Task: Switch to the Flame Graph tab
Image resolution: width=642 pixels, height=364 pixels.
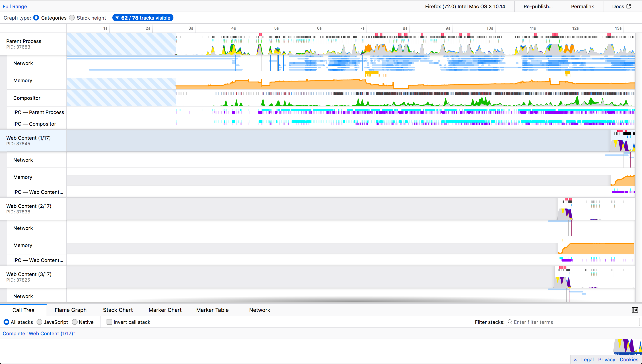Action: click(70, 310)
